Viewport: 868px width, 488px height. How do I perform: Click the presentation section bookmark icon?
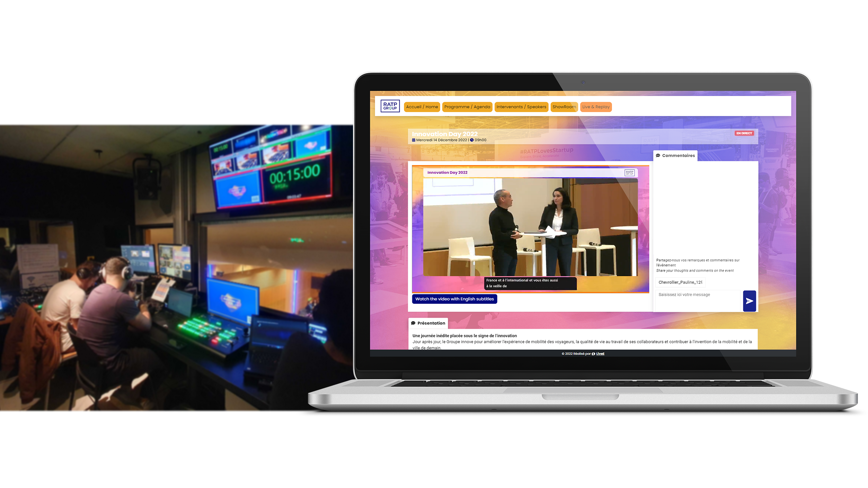[x=413, y=322]
